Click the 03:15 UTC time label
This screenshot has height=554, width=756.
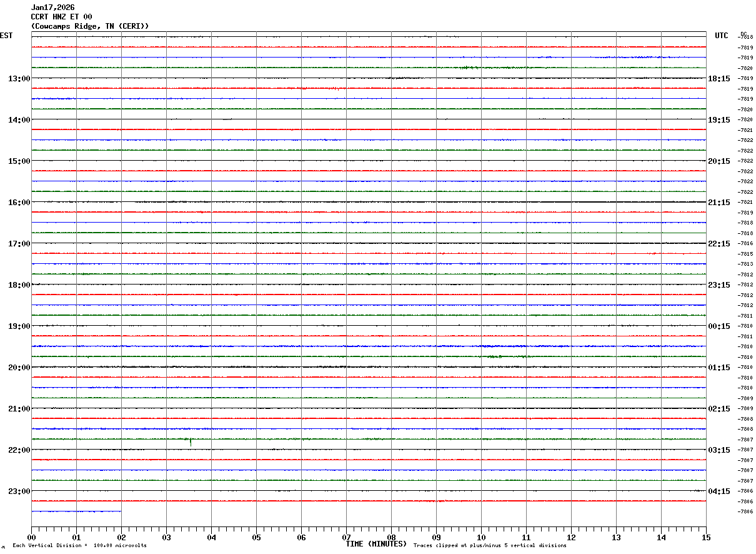click(x=719, y=450)
